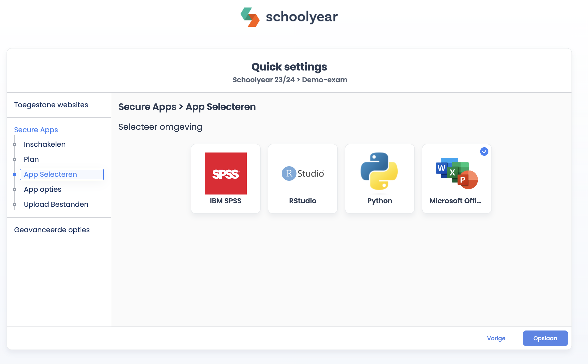Screen dimensions: 588x364
Task: Pick the Python logo icon
Action: pos(379,171)
